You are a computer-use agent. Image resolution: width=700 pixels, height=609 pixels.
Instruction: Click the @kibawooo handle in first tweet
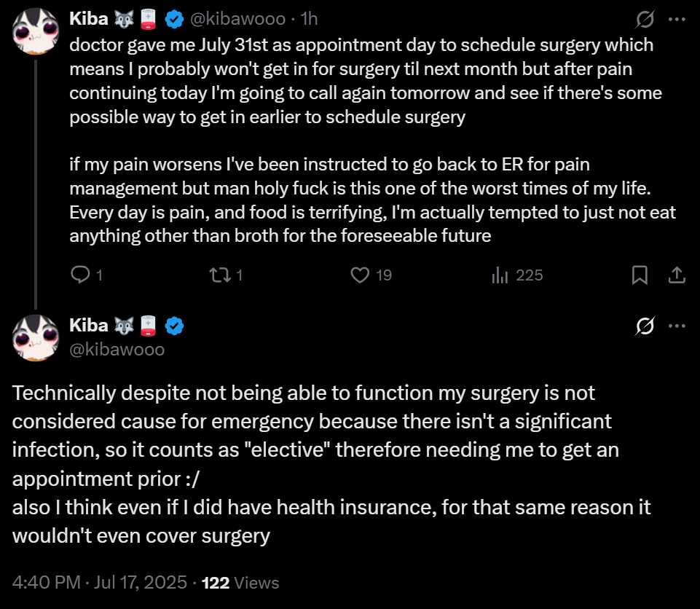[245, 19]
